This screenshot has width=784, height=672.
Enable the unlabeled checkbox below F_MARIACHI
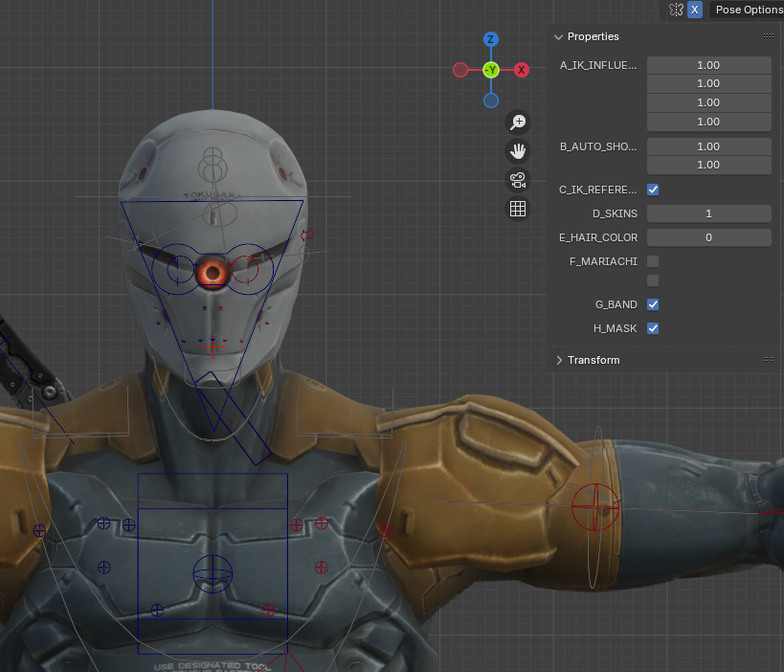(x=653, y=280)
